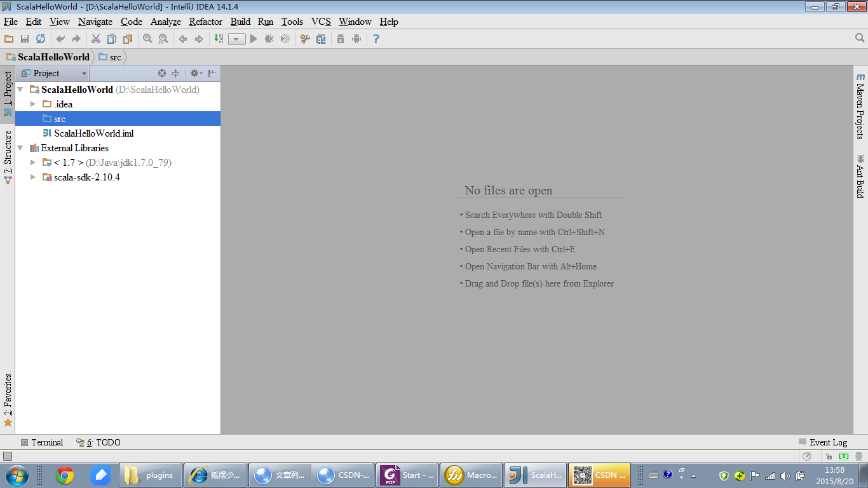Open Settings with the wrench icon
Screen dimensions: 868x488
tap(305, 39)
